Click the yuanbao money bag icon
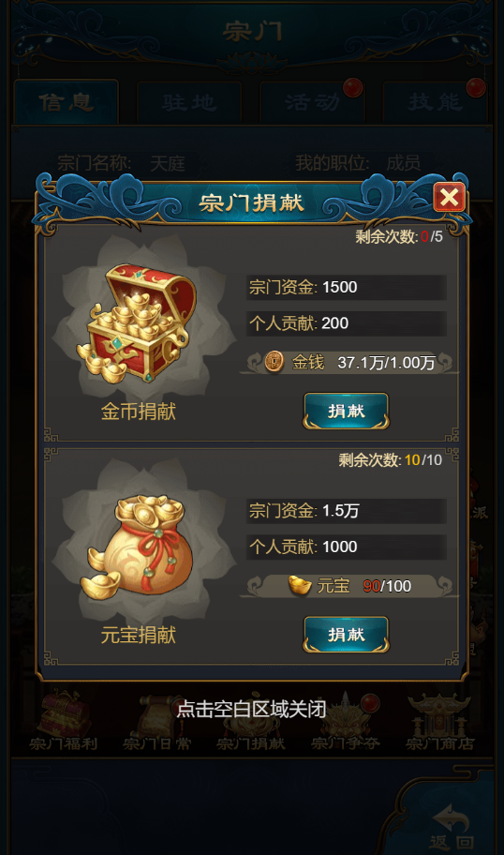The width and height of the screenshot is (504, 855). click(140, 546)
